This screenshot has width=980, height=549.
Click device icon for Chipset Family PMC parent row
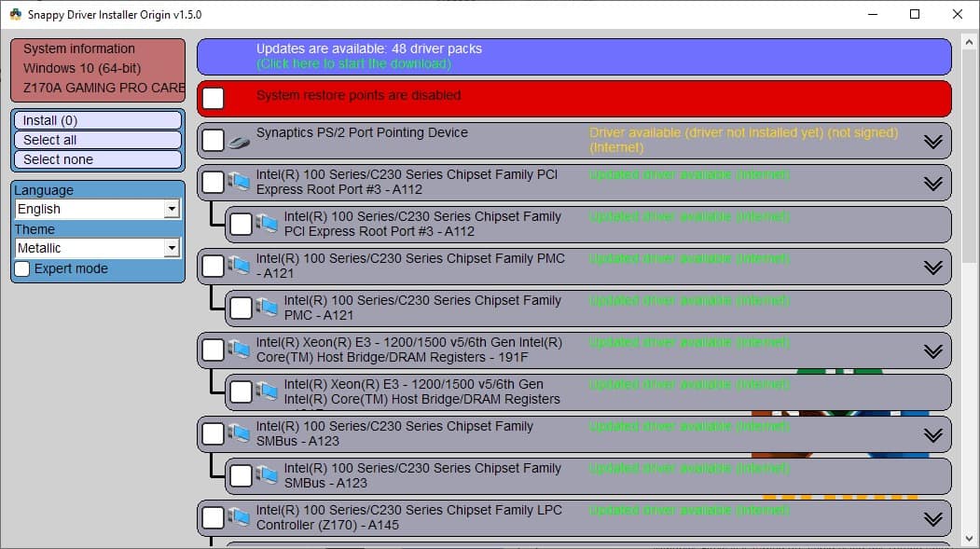(238, 266)
